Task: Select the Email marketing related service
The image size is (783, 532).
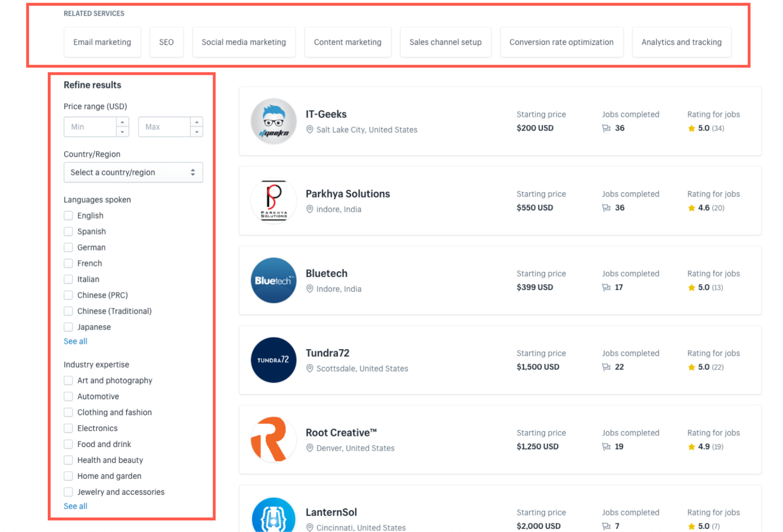Action: point(102,42)
